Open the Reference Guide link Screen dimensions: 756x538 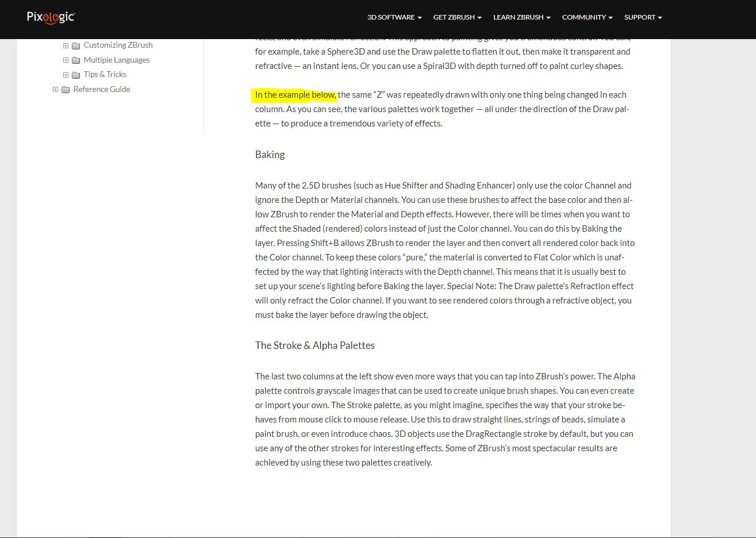pyautogui.click(x=102, y=89)
